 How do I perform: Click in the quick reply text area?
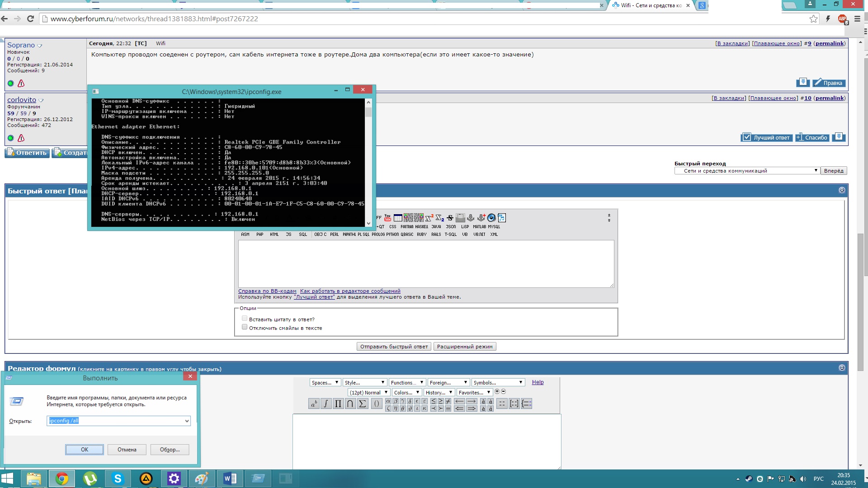(x=426, y=263)
